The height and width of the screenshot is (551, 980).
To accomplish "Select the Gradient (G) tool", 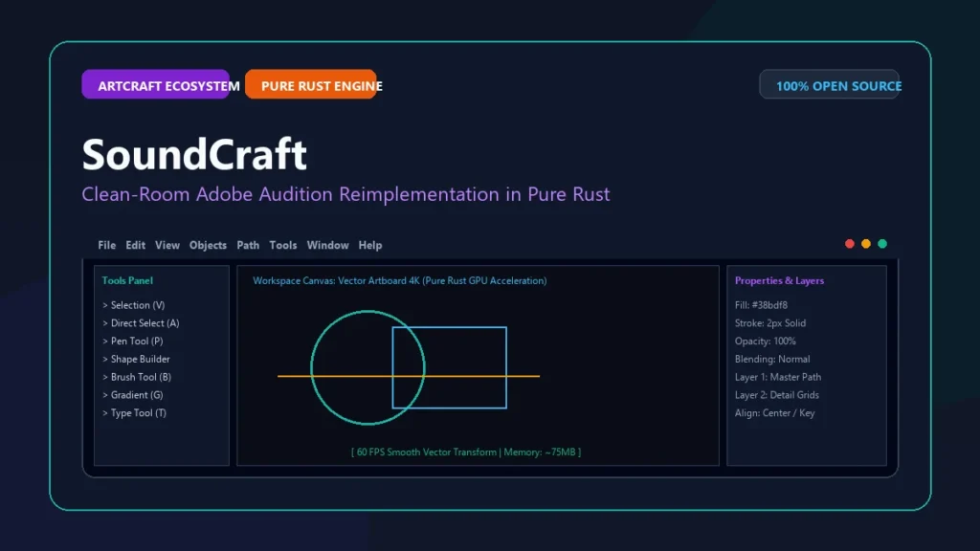I will click(132, 395).
